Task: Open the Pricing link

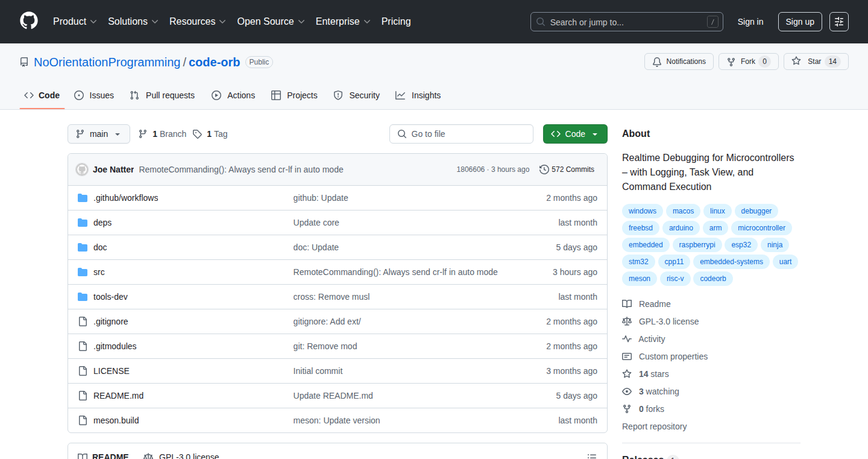Action: pos(396,22)
